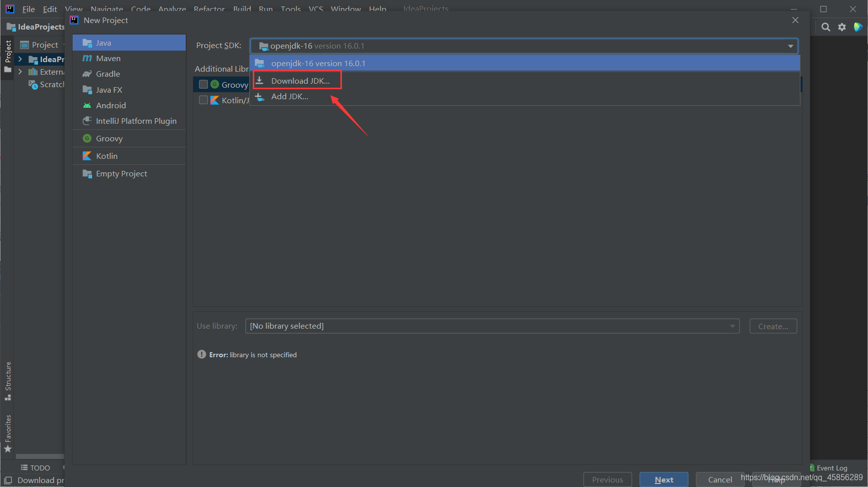The image size is (868, 487).
Task: Pick Java FX project type
Action: click(129, 90)
